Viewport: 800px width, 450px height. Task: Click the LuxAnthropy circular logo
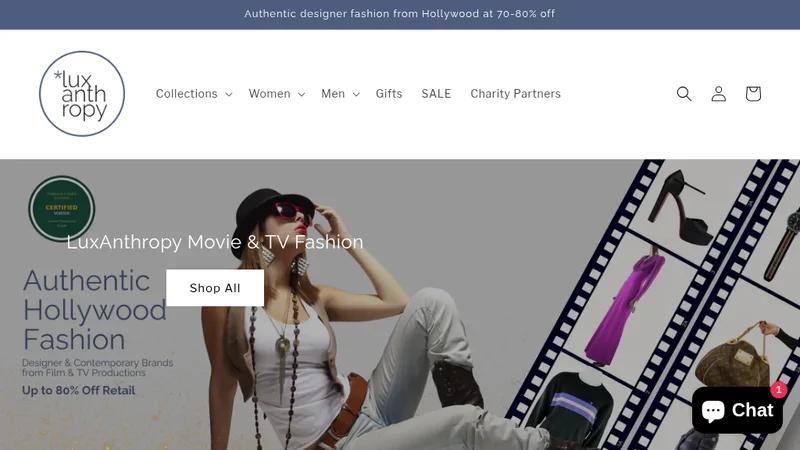(82, 94)
